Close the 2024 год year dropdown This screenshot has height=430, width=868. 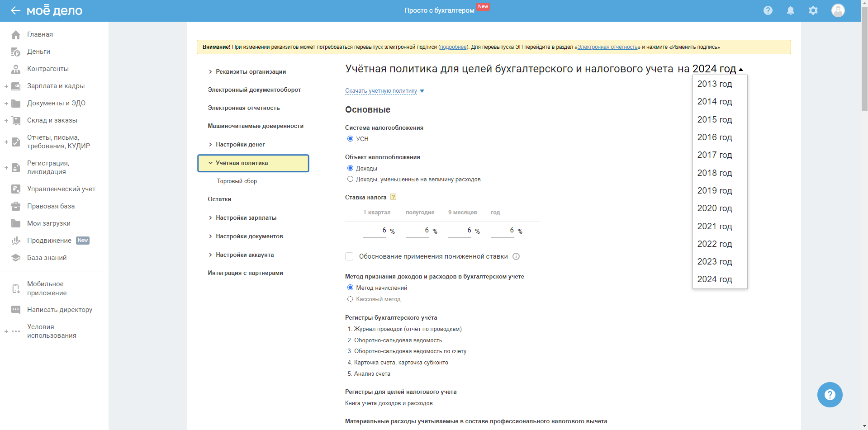[718, 69]
